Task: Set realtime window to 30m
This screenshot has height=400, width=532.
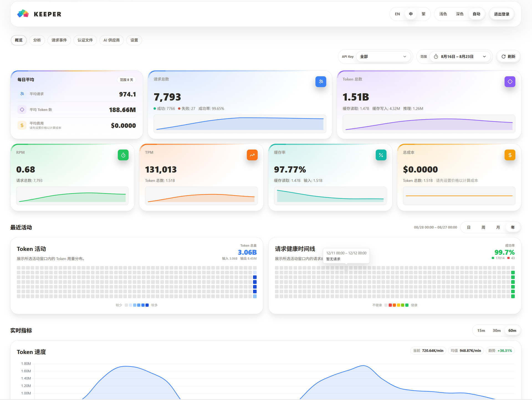Action: [497, 330]
